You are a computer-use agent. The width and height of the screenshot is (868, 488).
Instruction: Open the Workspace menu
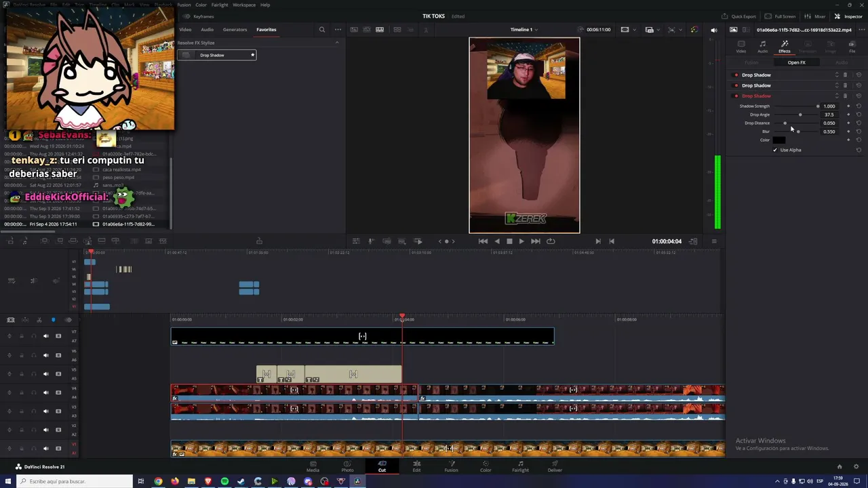244,5
